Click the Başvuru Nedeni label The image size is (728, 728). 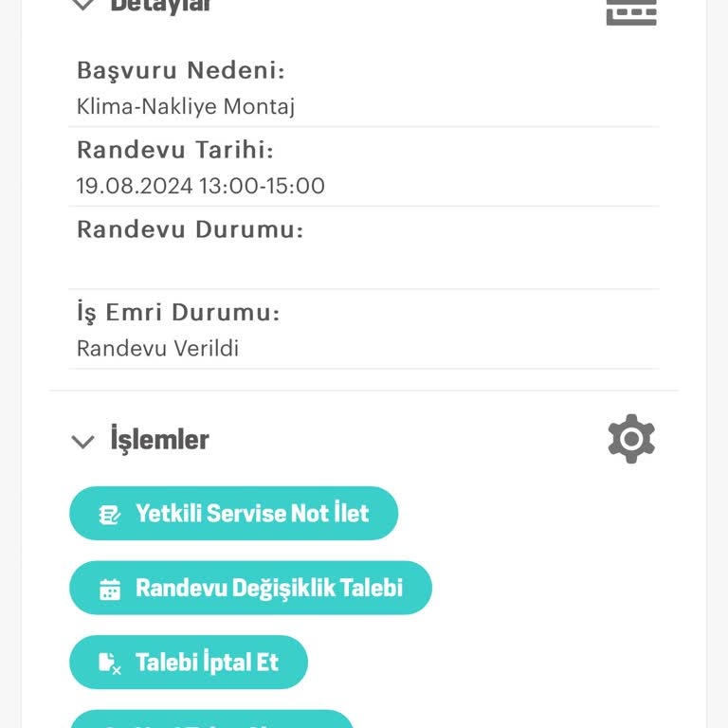click(180, 70)
